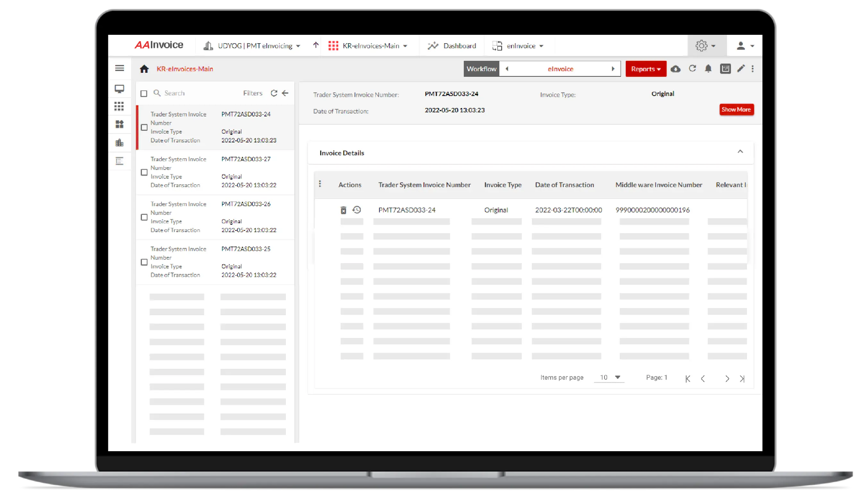Collapse the Invoice Details section
Viewport: 868px width, 500px height.
pyautogui.click(x=740, y=152)
